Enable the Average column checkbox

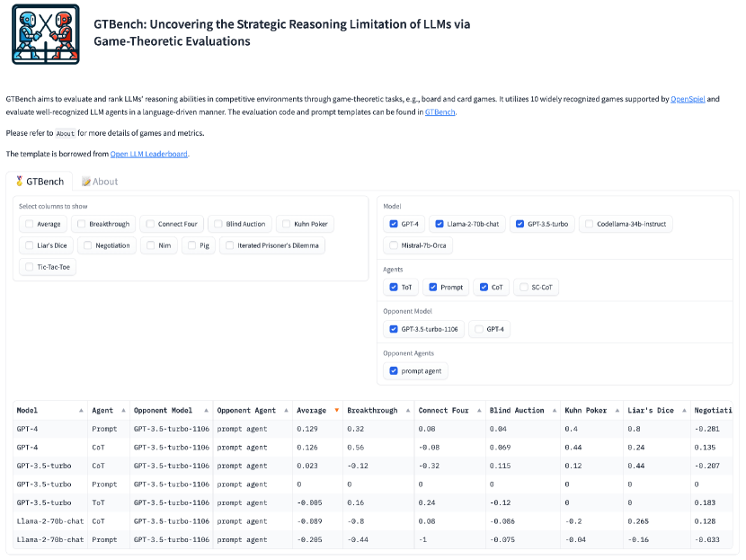point(30,224)
